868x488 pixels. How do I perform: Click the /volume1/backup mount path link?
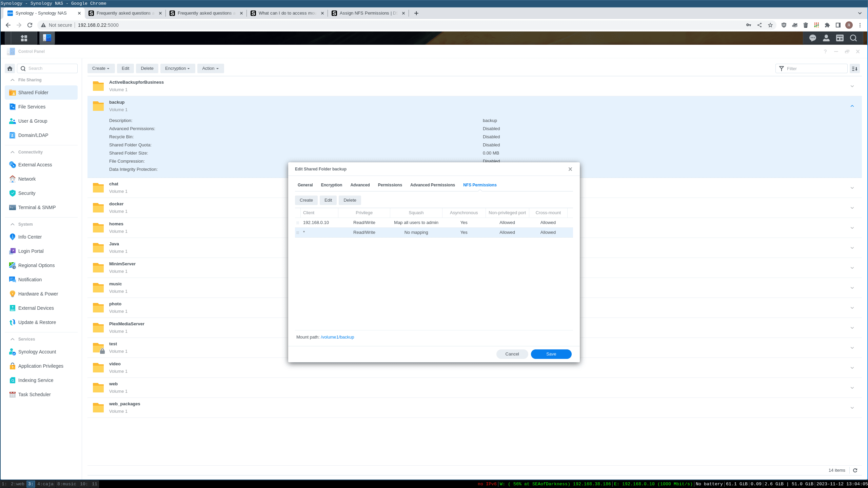click(x=337, y=337)
